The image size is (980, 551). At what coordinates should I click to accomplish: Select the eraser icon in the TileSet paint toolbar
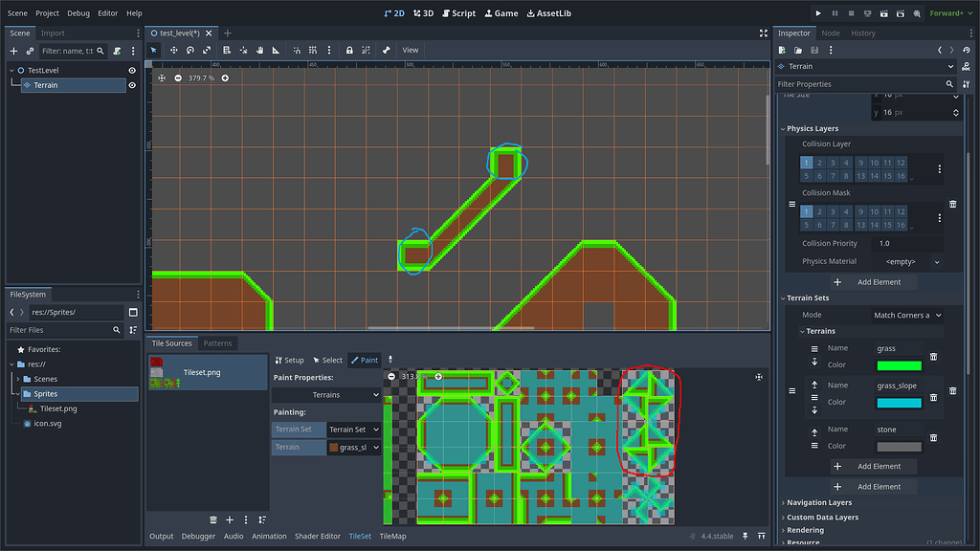391,360
